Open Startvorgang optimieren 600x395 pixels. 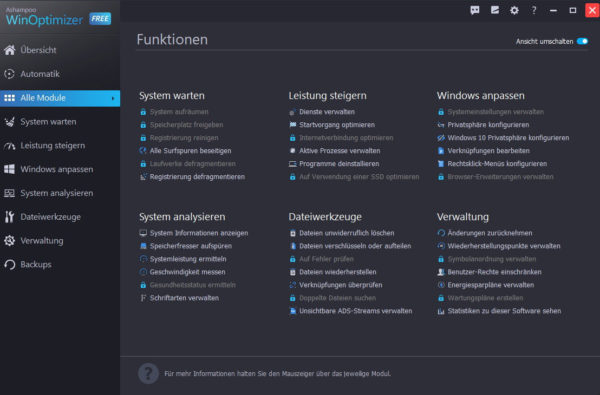pos(337,125)
